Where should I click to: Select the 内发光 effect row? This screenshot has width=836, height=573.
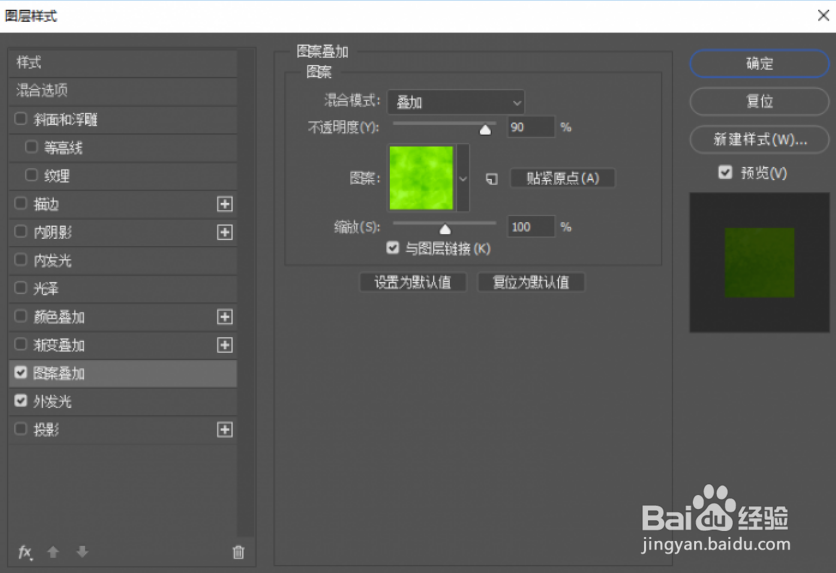(x=123, y=261)
